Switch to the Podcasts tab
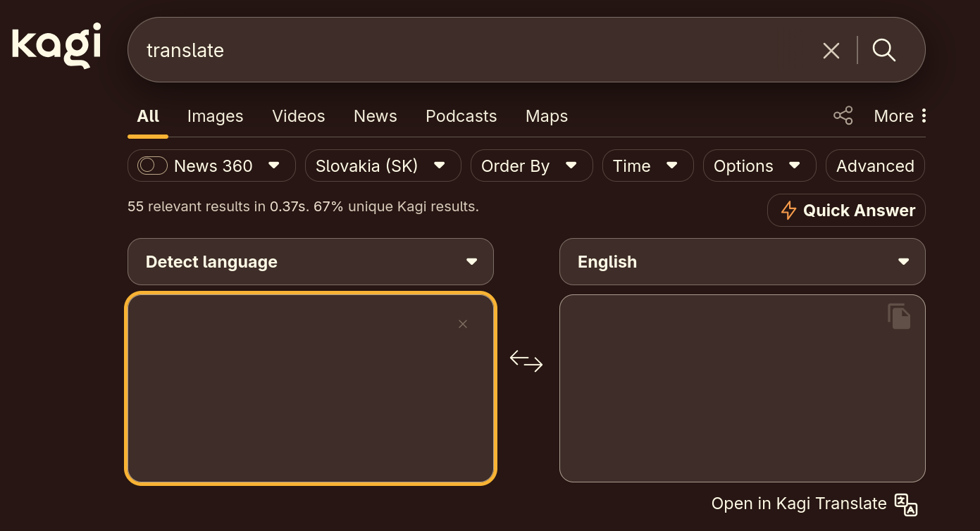This screenshot has height=531, width=980. tap(461, 116)
